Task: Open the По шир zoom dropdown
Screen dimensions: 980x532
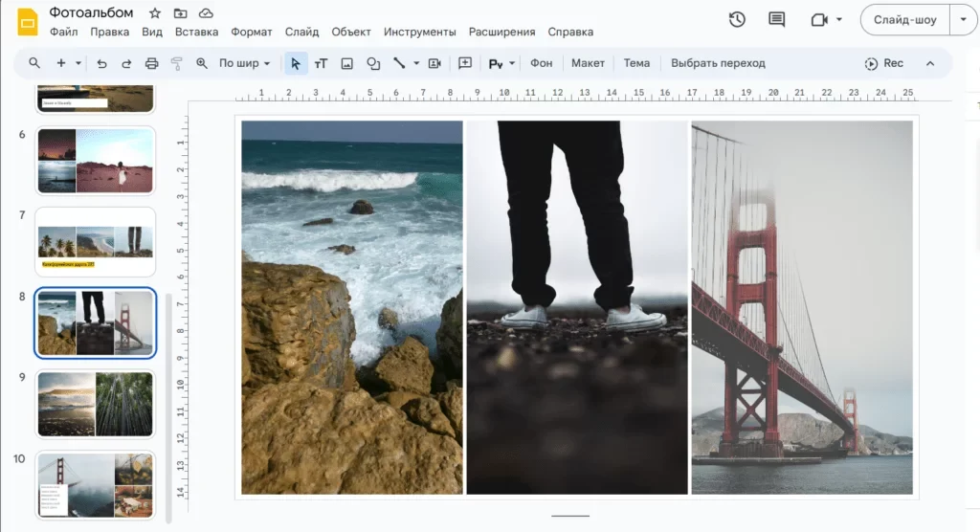Action: [244, 63]
